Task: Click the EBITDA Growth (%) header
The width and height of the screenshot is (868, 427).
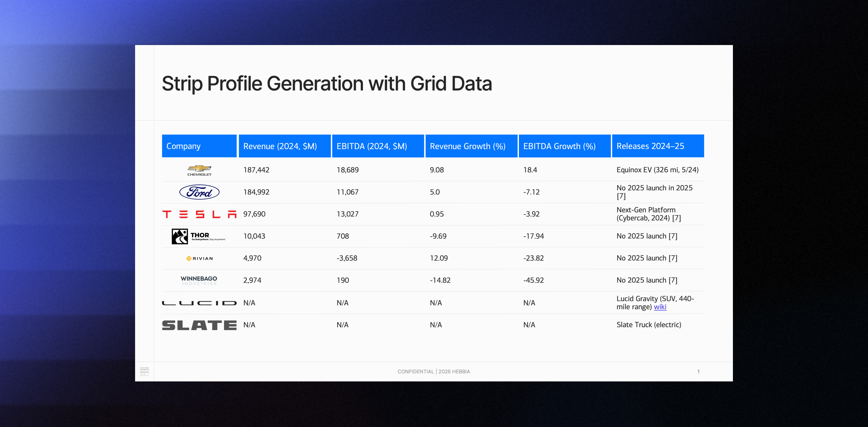Action: 564,146
